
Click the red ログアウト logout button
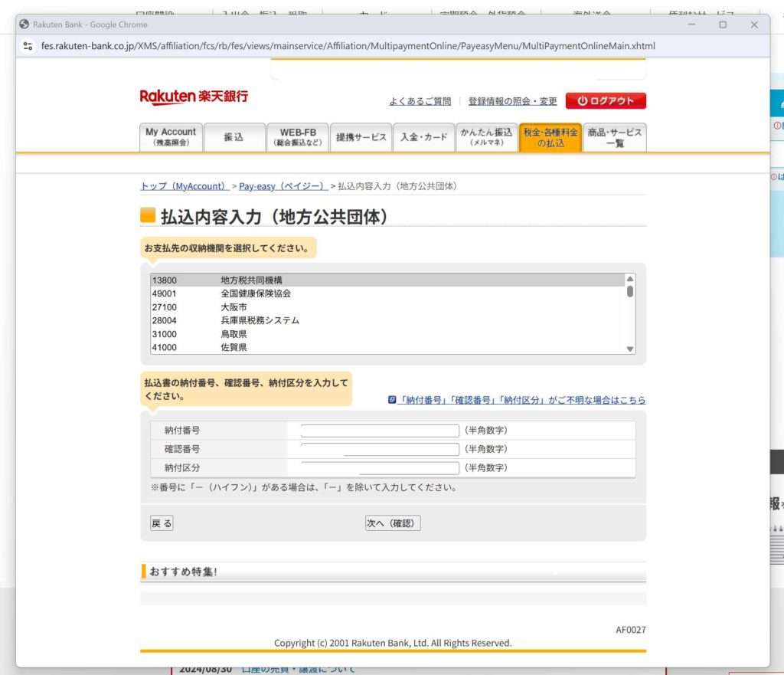click(606, 101)
